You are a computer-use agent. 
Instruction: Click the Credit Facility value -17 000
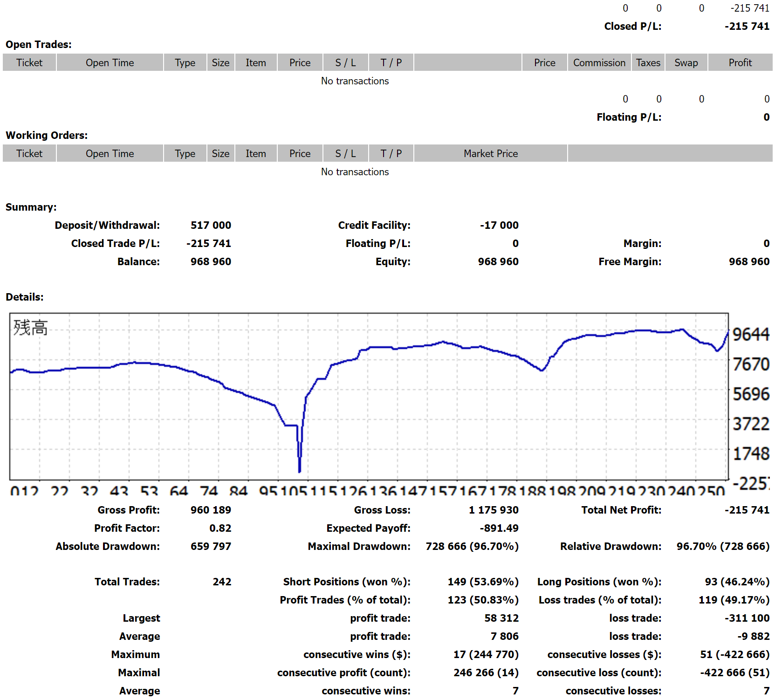click(x=499, y=225)
